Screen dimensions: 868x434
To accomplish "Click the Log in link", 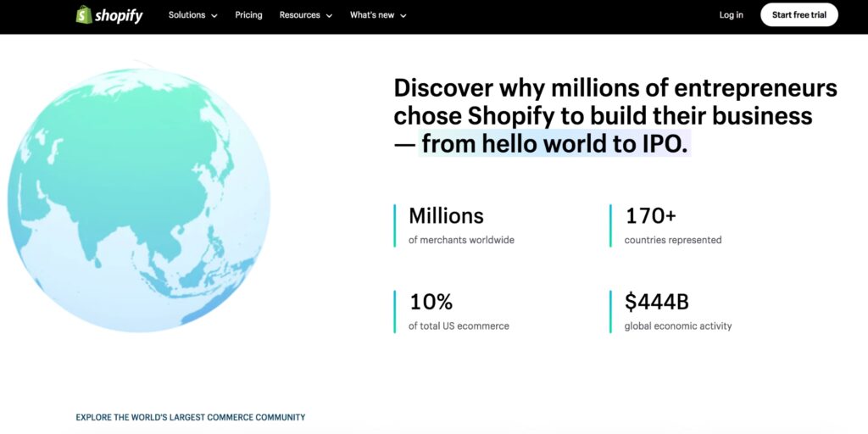I will click(x=732, y=15).
